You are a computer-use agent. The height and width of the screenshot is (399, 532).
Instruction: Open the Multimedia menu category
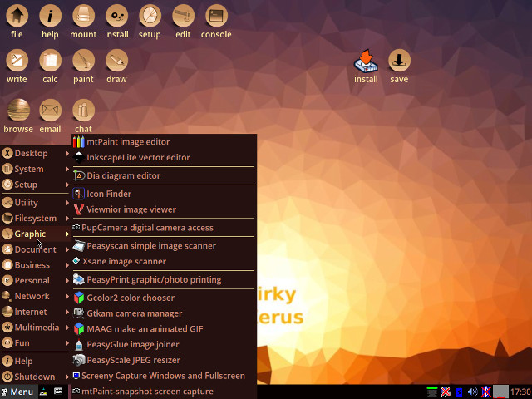pyautogui.click(x=35, y=328)
